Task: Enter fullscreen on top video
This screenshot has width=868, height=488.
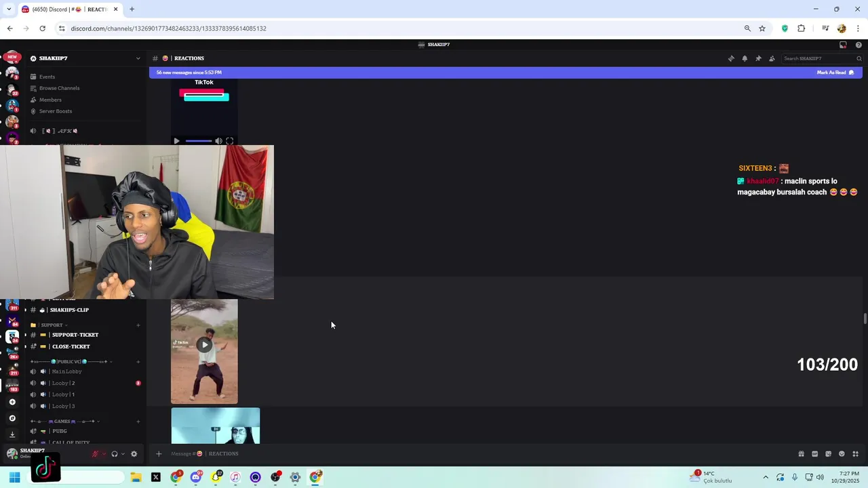Action: 229,141
